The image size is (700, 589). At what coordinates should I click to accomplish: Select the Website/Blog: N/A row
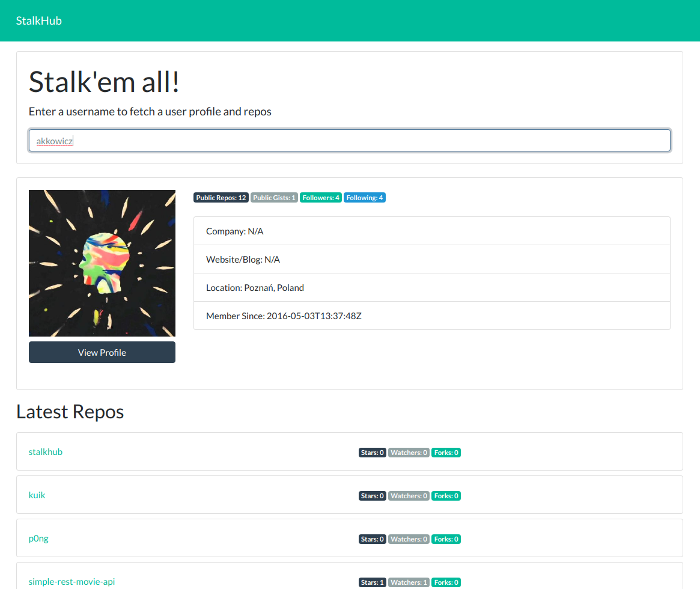pyautogui.click(x=431, y=260)
